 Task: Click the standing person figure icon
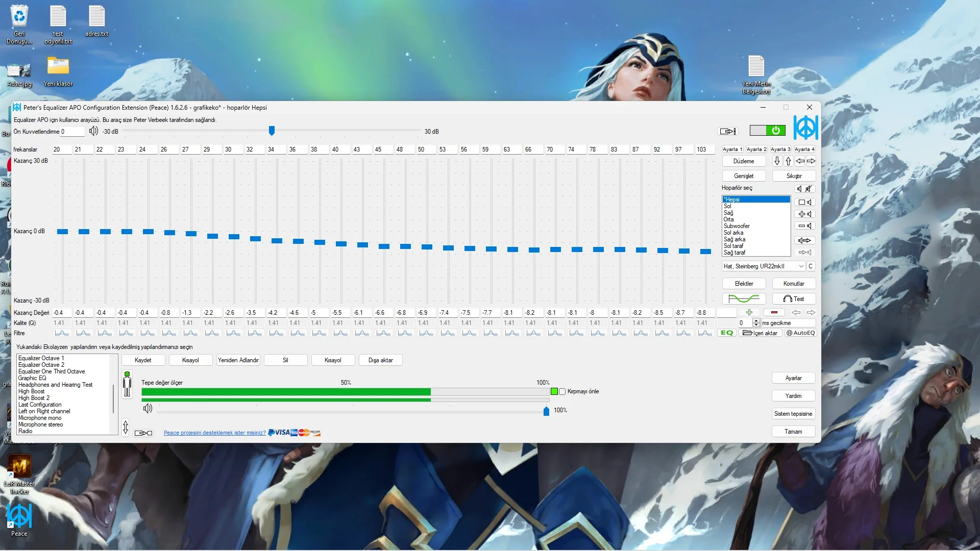[127, 384]
